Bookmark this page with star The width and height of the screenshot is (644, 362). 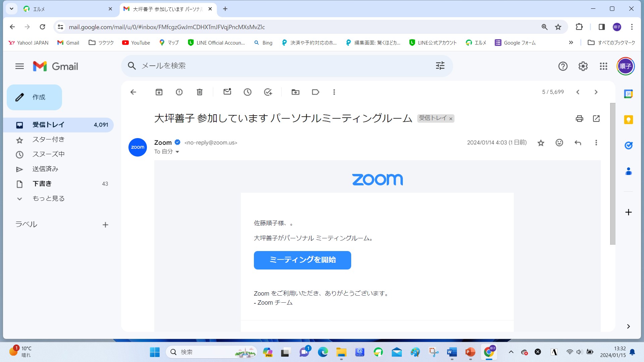(558, 27)
